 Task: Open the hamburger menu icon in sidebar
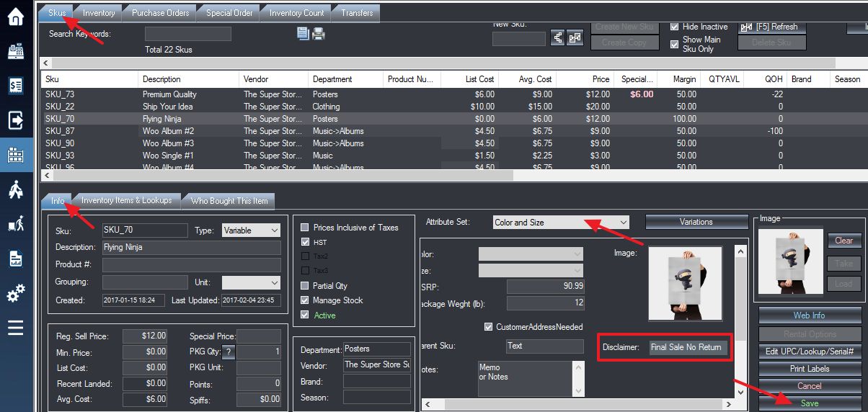(x=16, y=328)
